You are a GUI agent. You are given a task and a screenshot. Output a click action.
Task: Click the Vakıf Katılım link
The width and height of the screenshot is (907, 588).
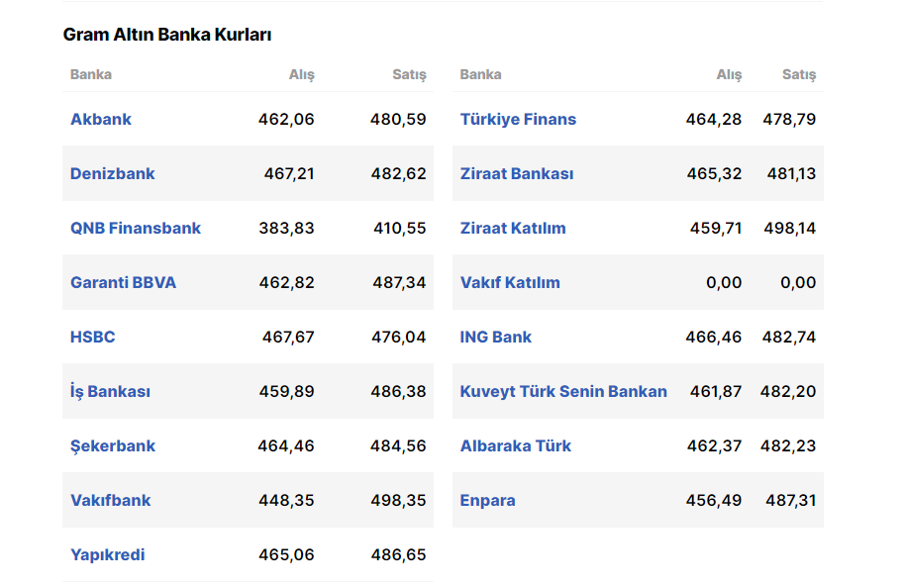click(x=510, y=282)
